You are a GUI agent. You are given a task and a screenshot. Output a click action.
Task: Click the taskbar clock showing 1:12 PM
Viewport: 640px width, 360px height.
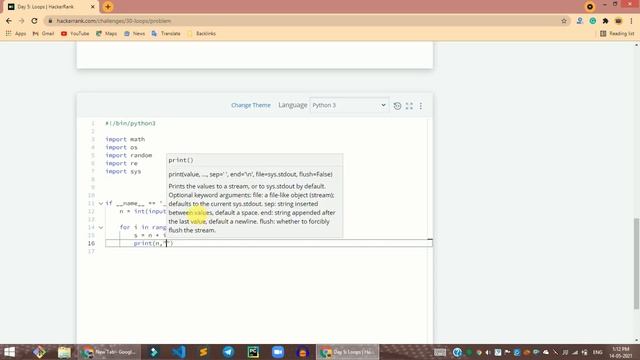621,353
